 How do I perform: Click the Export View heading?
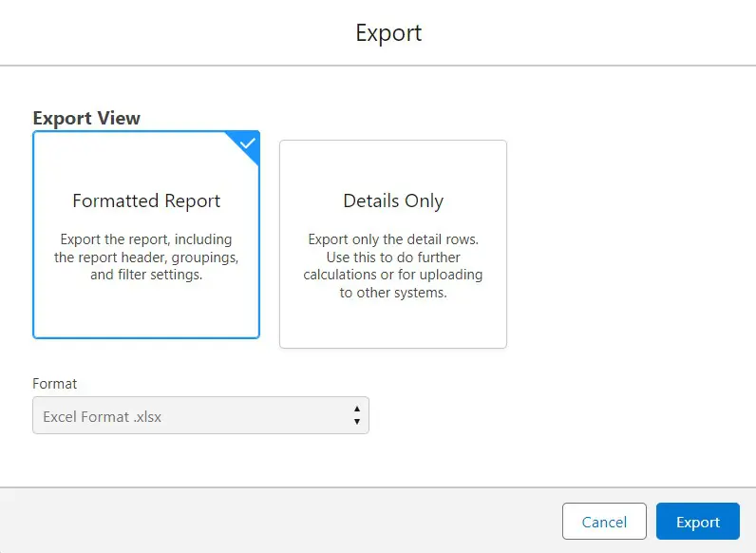(x=86, y=118)
